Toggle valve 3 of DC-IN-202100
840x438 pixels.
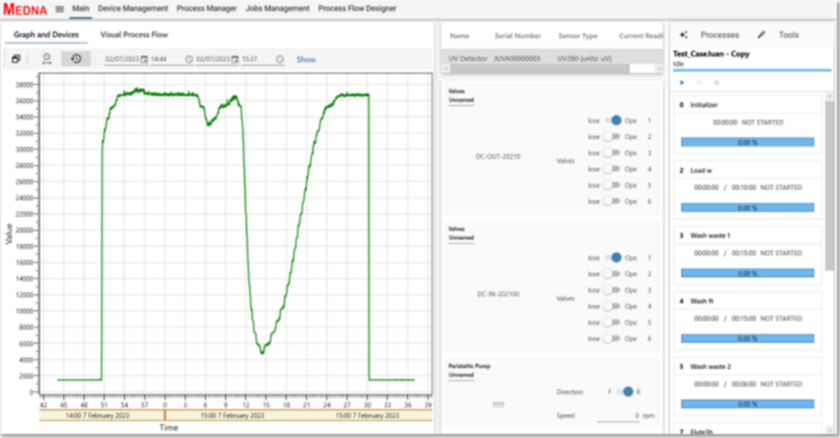614,289
